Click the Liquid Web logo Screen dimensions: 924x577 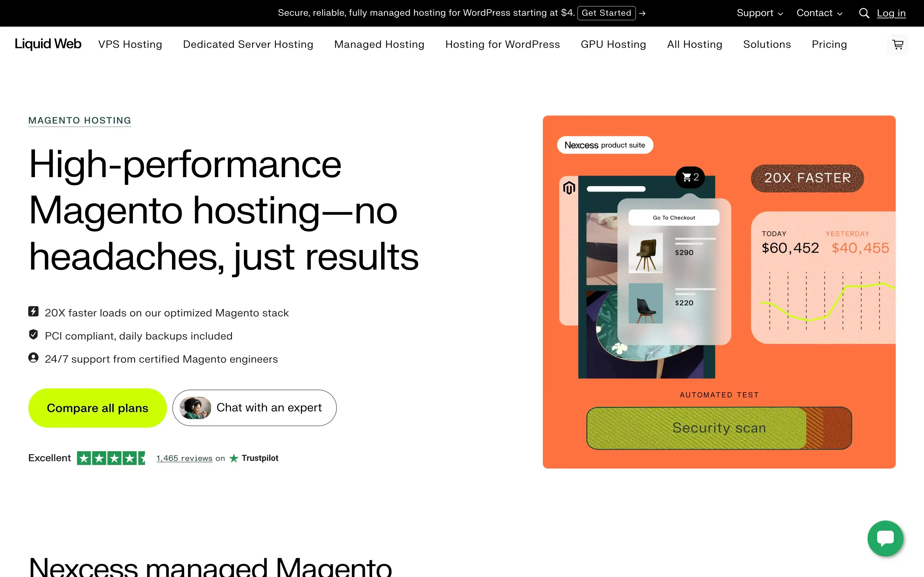pyautogui.click(x=48, y=44)
